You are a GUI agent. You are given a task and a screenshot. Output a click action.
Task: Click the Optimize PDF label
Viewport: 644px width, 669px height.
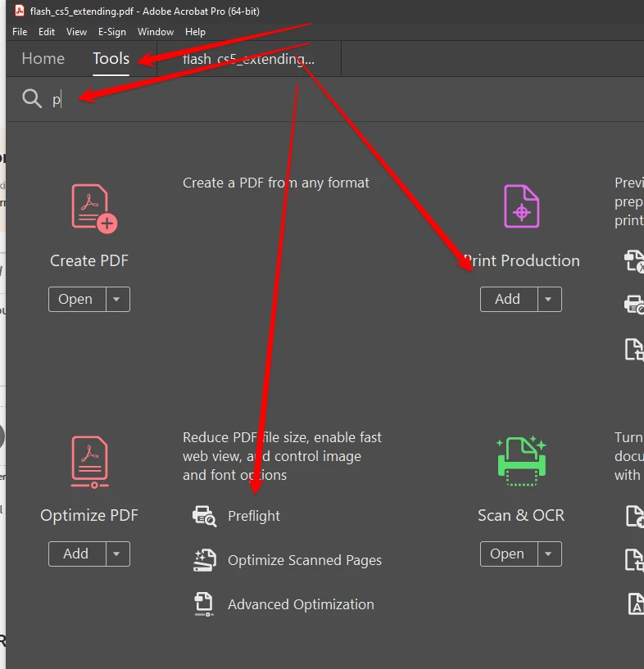click(89, 515)
